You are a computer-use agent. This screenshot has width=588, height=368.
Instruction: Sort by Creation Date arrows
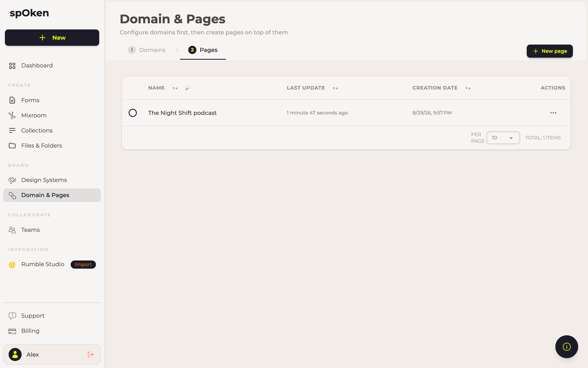(x=468, y=88)
